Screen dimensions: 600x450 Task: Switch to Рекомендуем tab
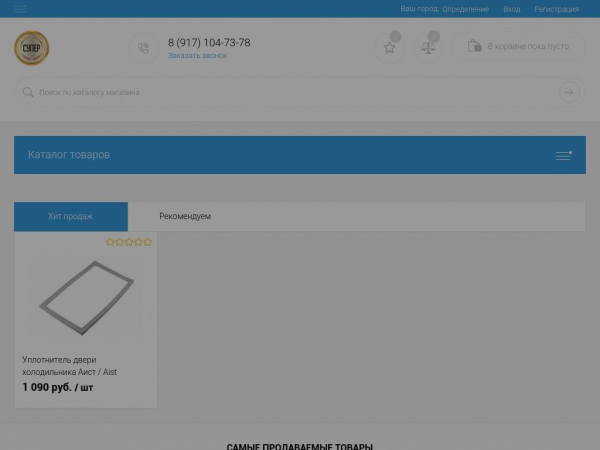tap(185, 216)
